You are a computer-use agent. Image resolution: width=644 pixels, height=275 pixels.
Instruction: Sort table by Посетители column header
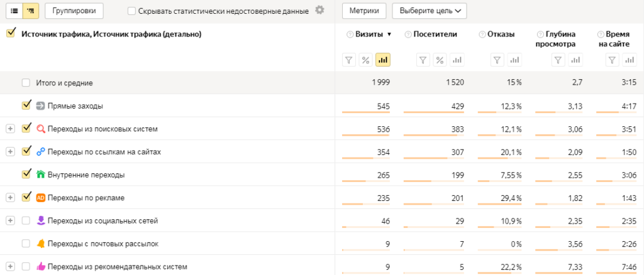(435, 35)
